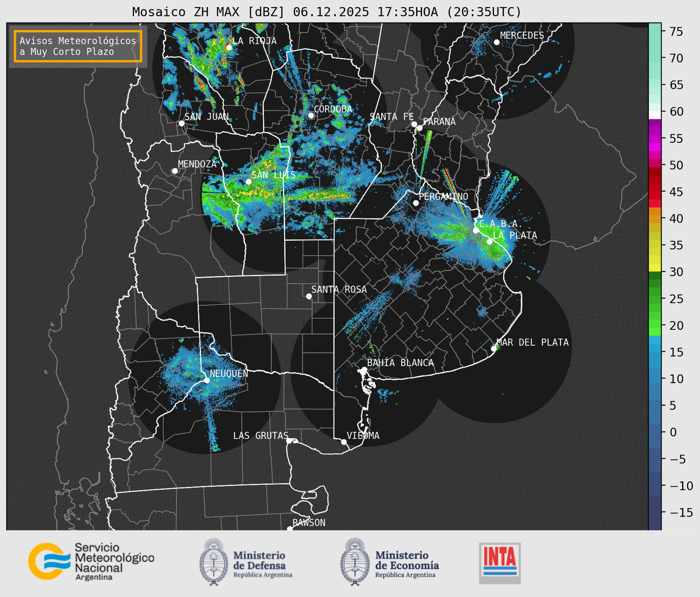The height and width of the screenshot is (597, 700).
Task: Click the C.A.B.A. marker dot
Action: pos(476,230)
